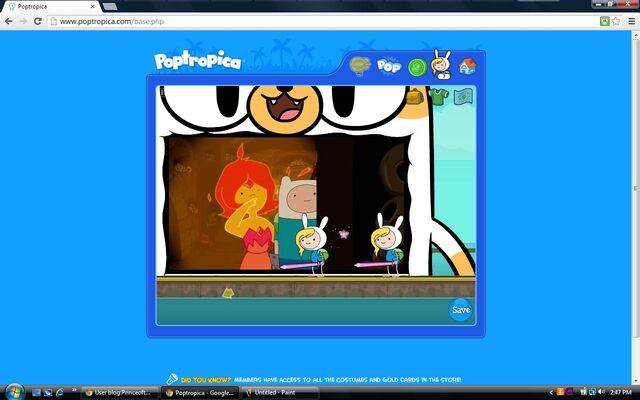Click the 2:47 PM clock
The width and height of the screenshot is (640, 400).
(621, 392)
